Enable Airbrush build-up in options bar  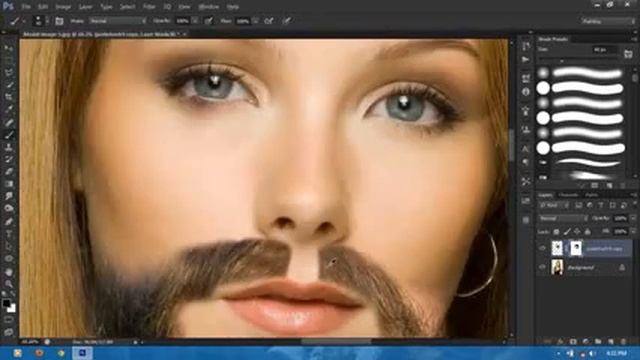coord(269,21)
